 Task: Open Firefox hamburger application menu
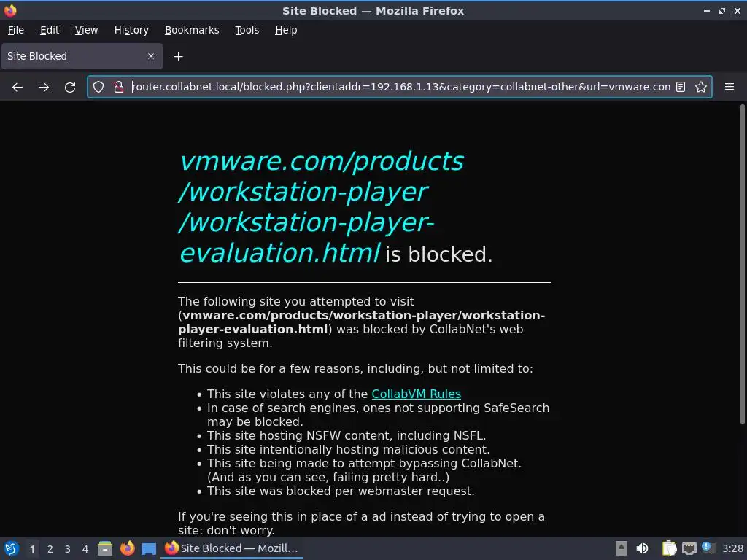[729, 87]
